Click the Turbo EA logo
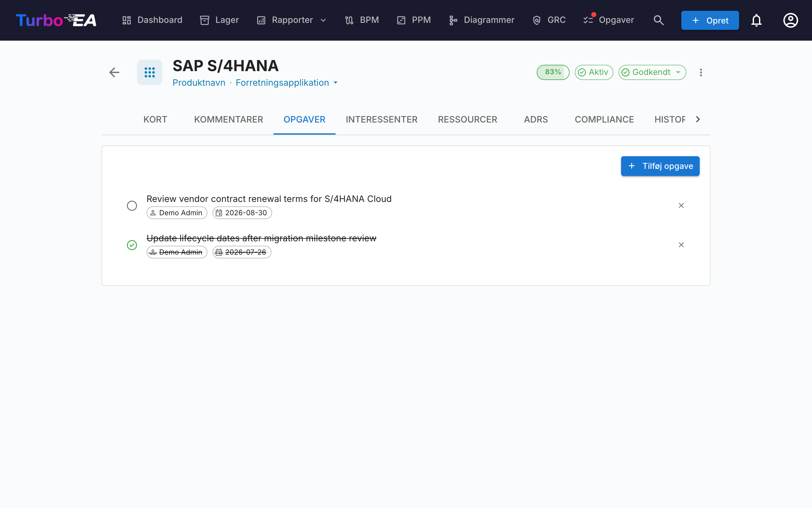The image size is (812, 508). (x=56, y=20)
